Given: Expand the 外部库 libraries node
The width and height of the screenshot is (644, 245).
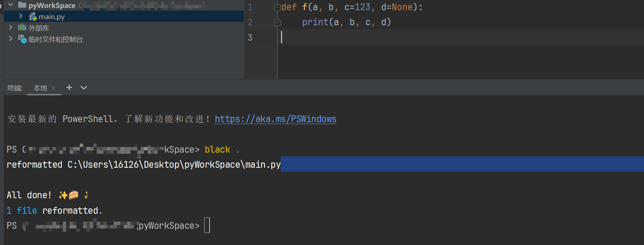Looking at the screenshot, I should coord(11,28).
